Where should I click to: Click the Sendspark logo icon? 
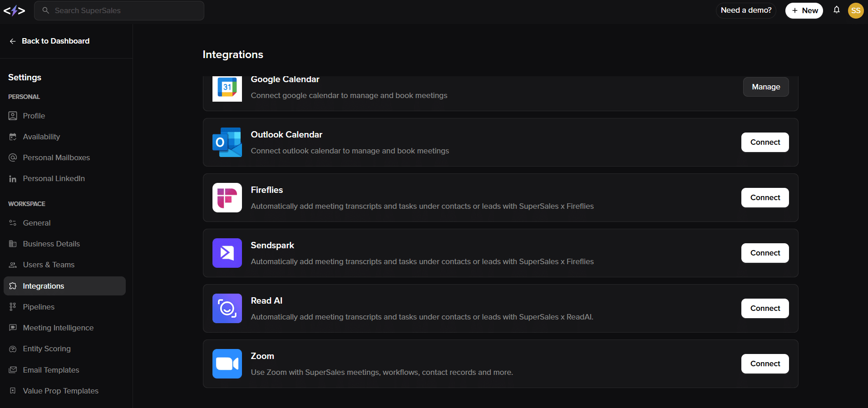point(227,253)
